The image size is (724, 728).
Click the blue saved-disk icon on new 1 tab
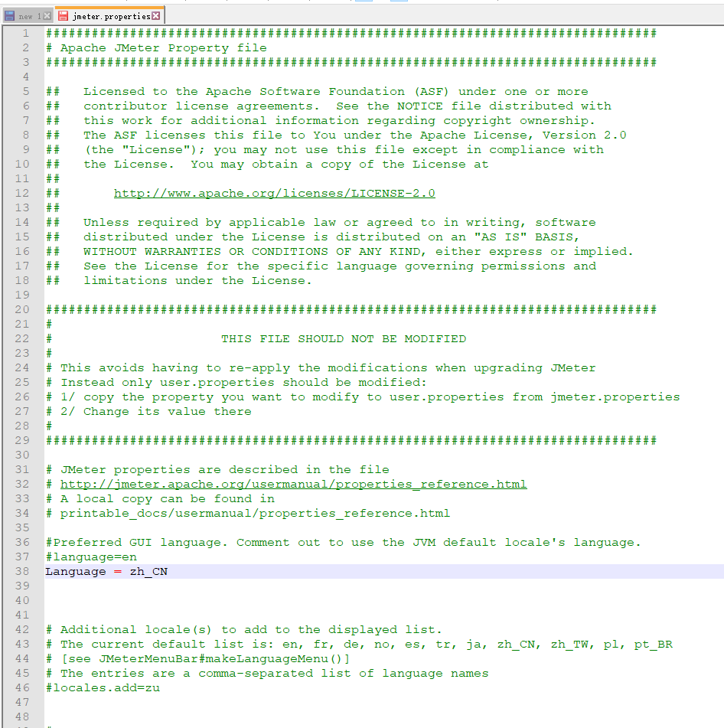[9, 16]
